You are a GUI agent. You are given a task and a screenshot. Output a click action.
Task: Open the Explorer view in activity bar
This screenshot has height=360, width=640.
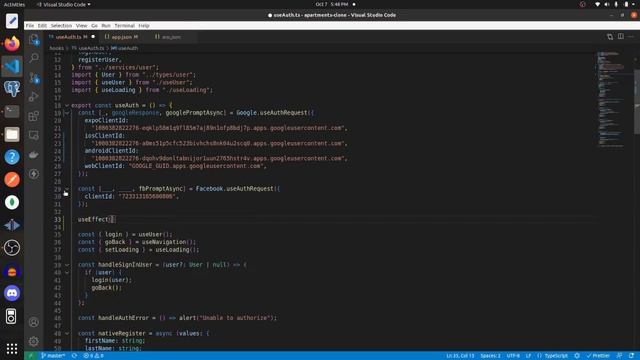coord(34,39)
